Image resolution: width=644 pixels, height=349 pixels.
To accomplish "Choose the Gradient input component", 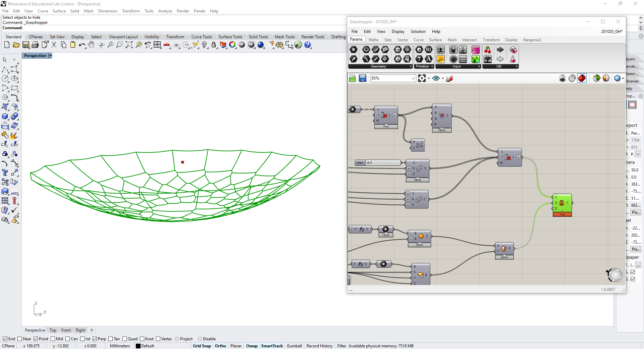I will pyautogui.click(x=476, y=50).
